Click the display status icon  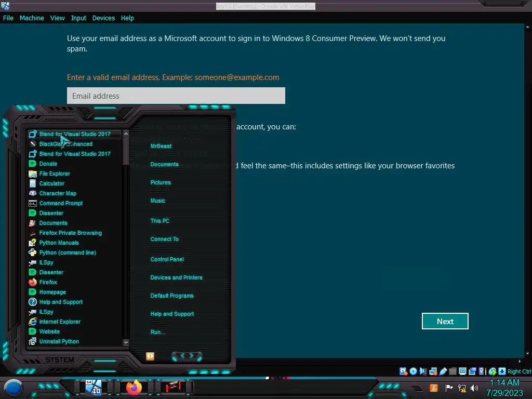(x=462, y=371)
